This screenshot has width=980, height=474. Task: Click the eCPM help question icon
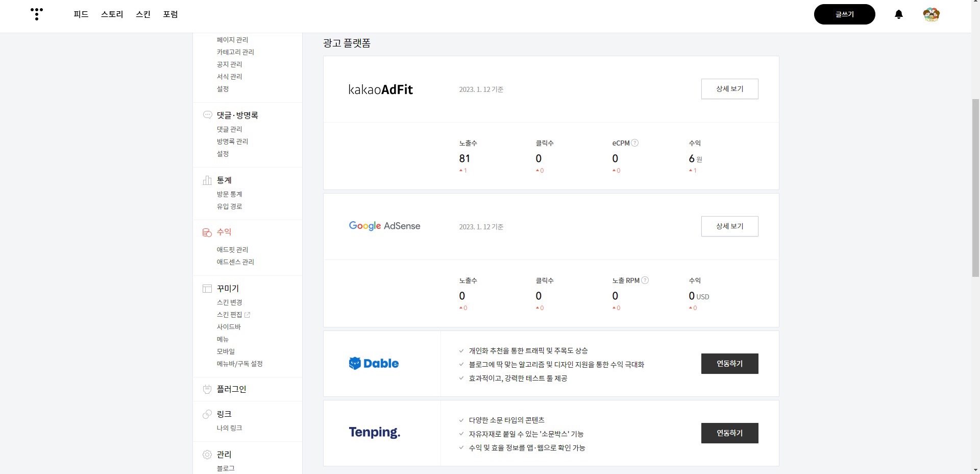click(635, 143)
